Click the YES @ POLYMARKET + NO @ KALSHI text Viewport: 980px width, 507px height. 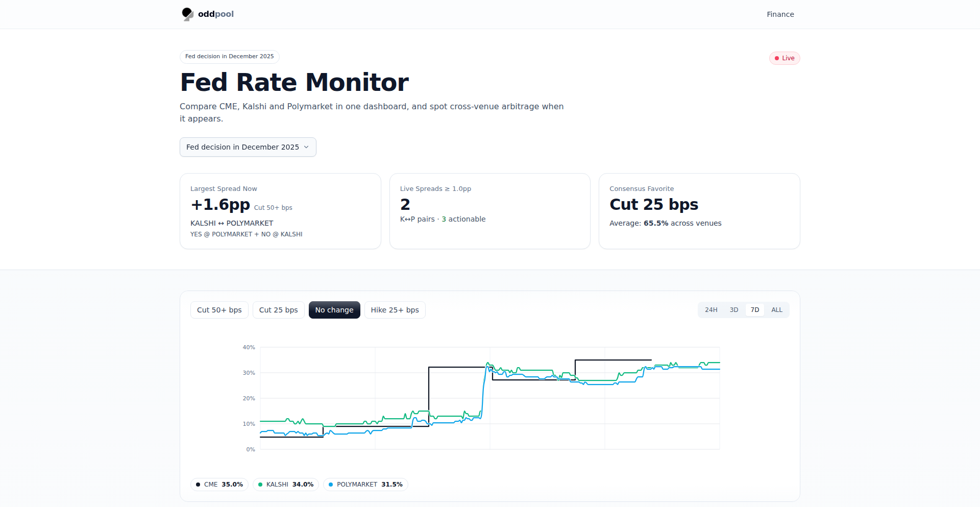click(x=247, y=234)
